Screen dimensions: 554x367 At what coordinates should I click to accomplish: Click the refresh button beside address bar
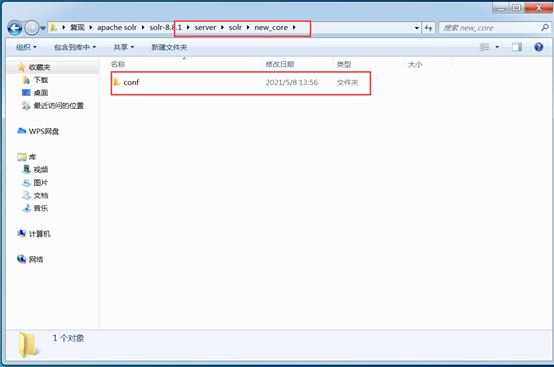coord(429,28)
